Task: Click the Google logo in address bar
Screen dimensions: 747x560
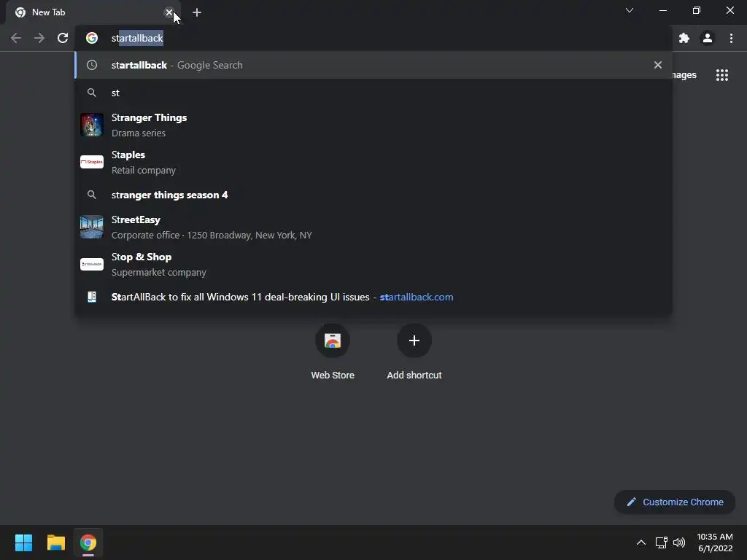Action: pos(92,38)
